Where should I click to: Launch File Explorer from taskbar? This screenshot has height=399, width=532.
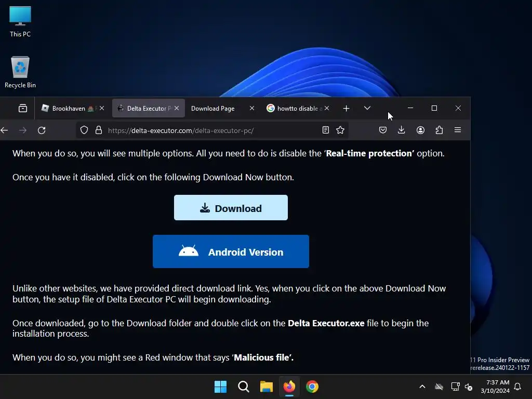point(267,387)
